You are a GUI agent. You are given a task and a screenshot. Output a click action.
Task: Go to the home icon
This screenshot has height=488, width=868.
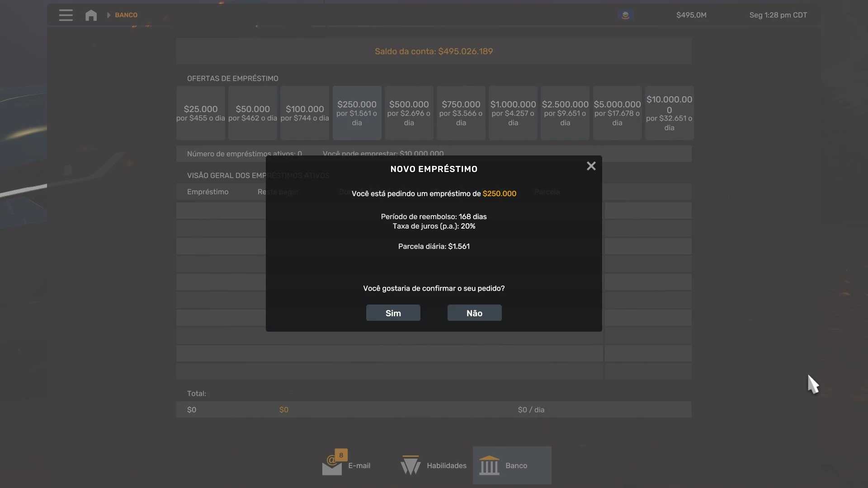(91, 15)
